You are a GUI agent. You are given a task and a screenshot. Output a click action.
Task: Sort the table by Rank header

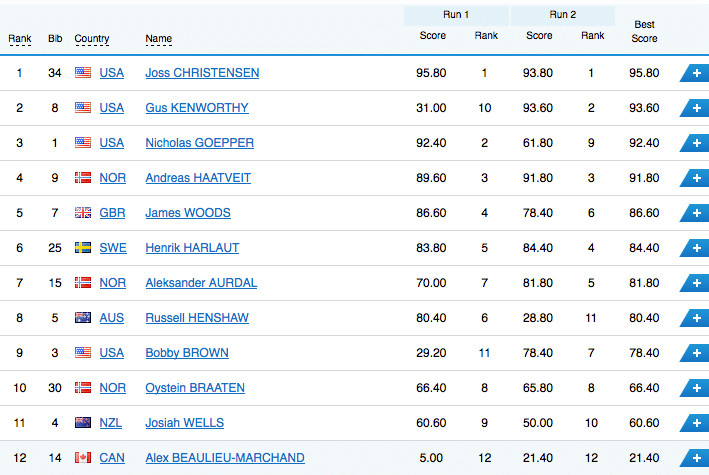(x=20, y=39)
